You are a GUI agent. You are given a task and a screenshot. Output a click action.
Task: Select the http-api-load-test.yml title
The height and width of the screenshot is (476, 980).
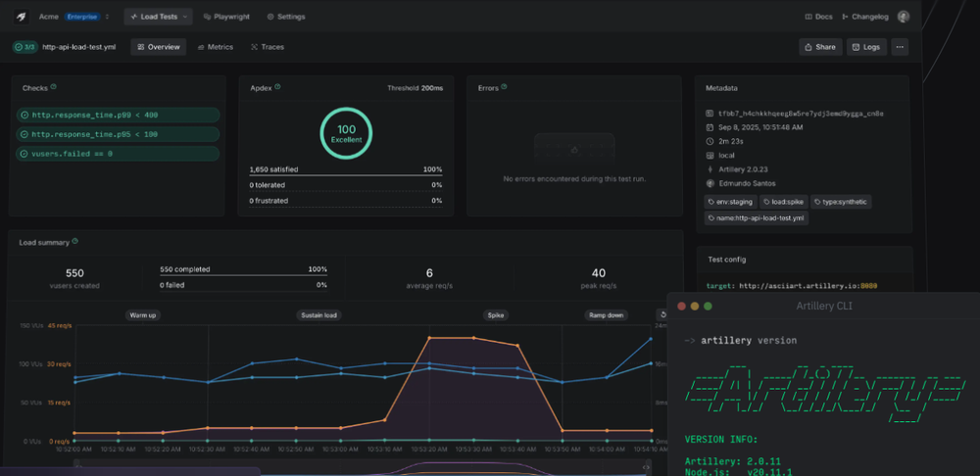click(x=78, y=47)
